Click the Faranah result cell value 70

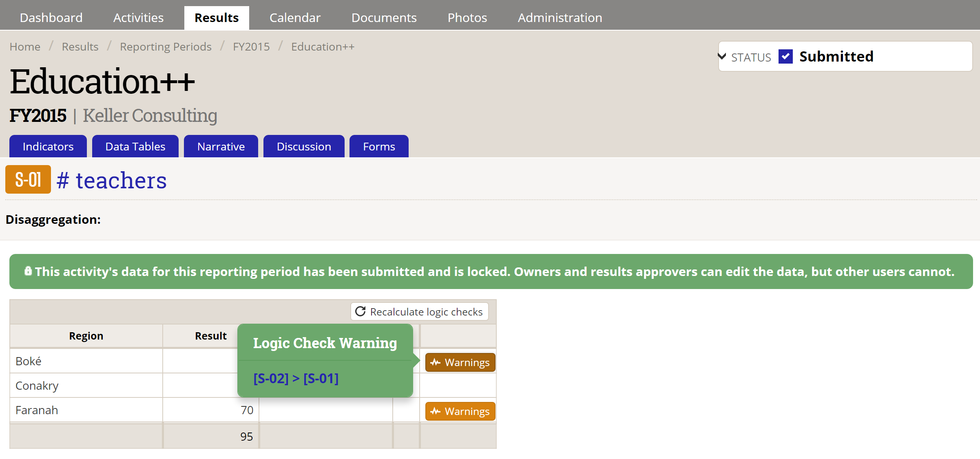[246, 410]
